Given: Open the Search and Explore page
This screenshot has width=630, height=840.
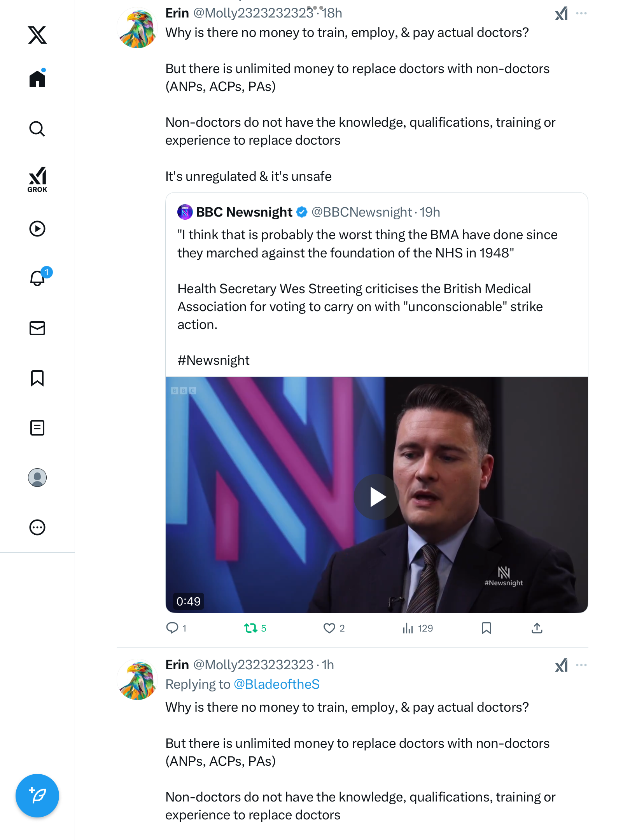Looking at the screenshot, I should coord(37,129).
